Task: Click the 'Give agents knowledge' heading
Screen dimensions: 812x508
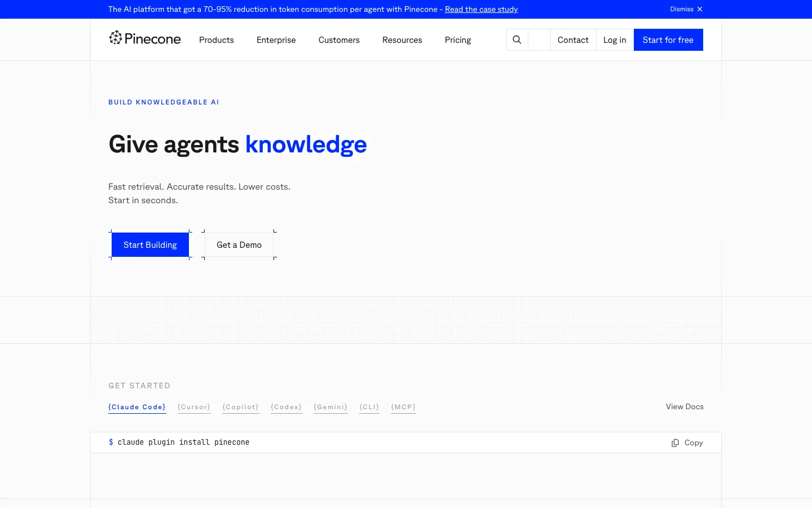Action: [x=237, y=144]
